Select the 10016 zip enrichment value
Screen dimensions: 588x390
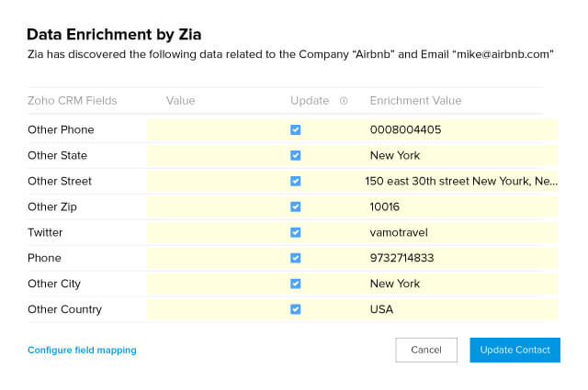coord(385,207)
